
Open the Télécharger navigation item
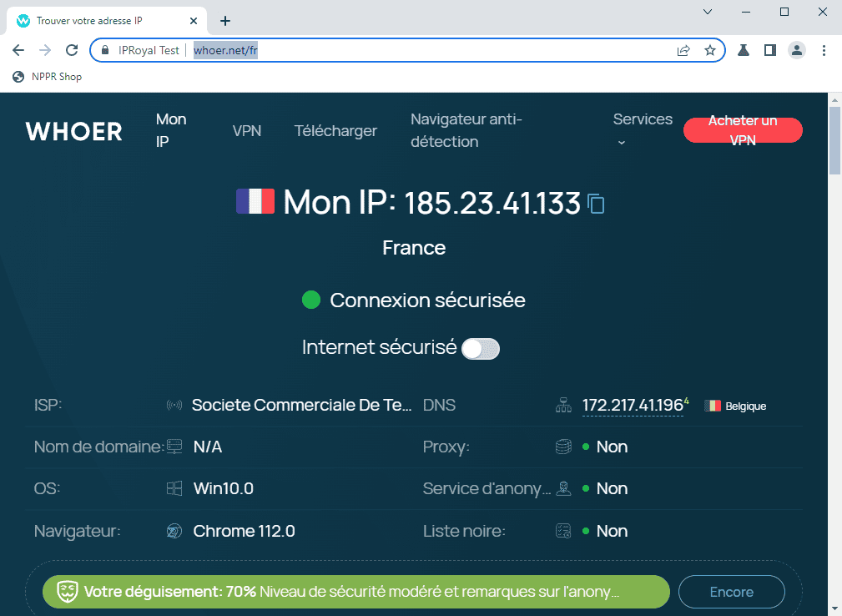click(x=335, y=130)
